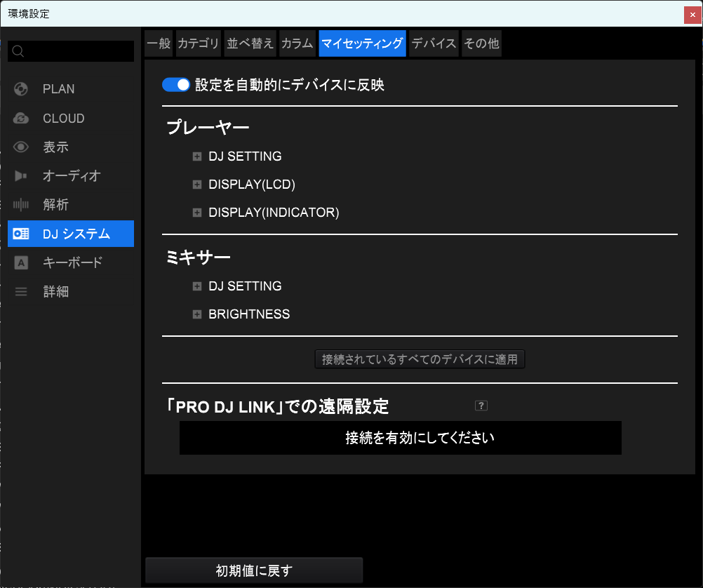This screenshot has width=703, height=588.
Task: Click the keyboard A icon
Action: tap(20, 263)
